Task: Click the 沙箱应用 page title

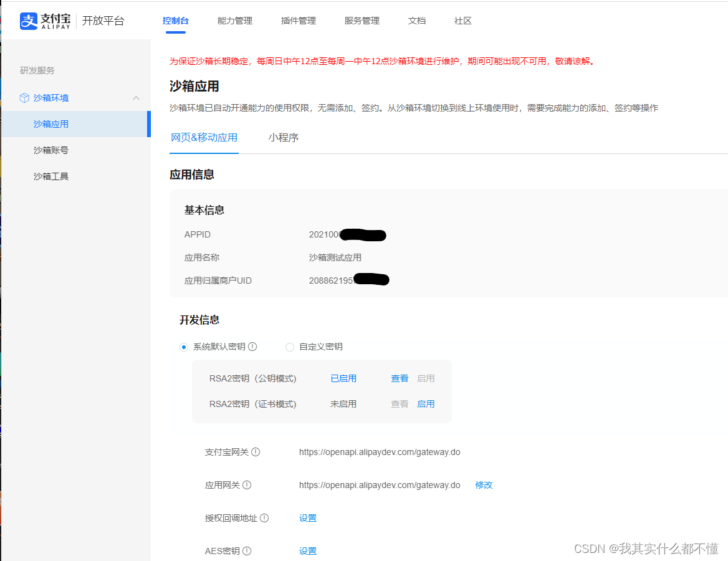Action: [x=194, y=87]
